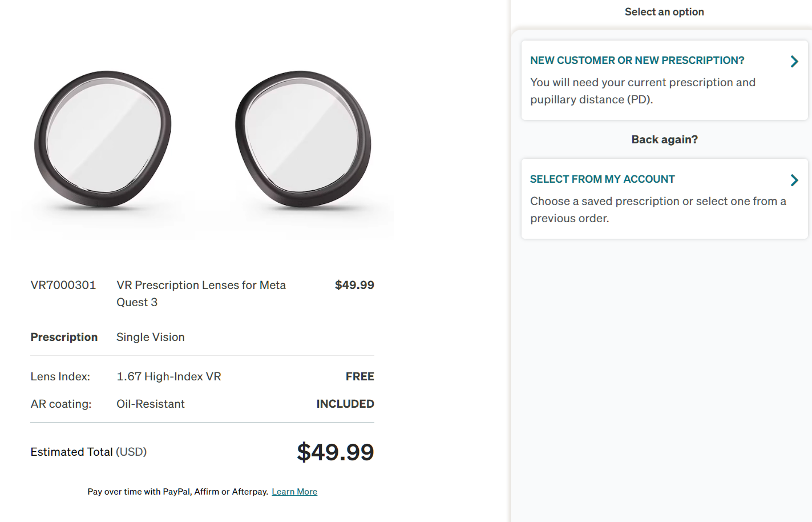Viewport: 812px width, 522px height.
Task: Click the Select an option header
Action: pos(664,12)
